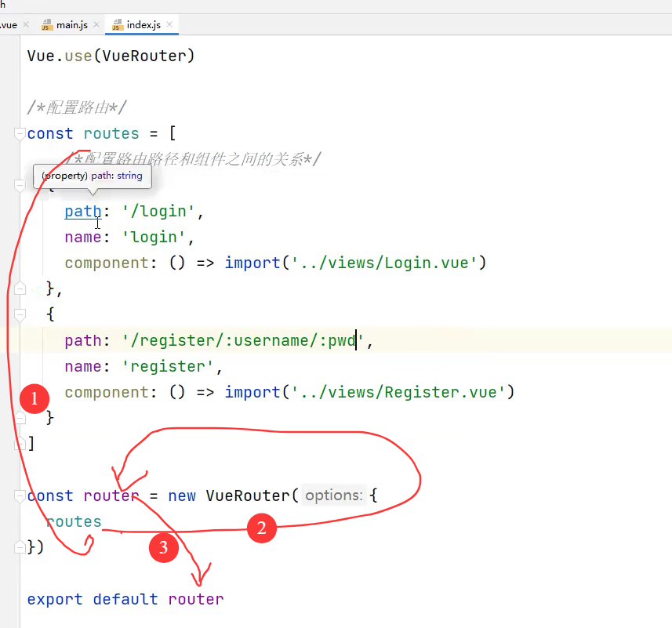672x628 pixels.
Task: Click '../views/Register.vue' import path
Action: [398, 392]
